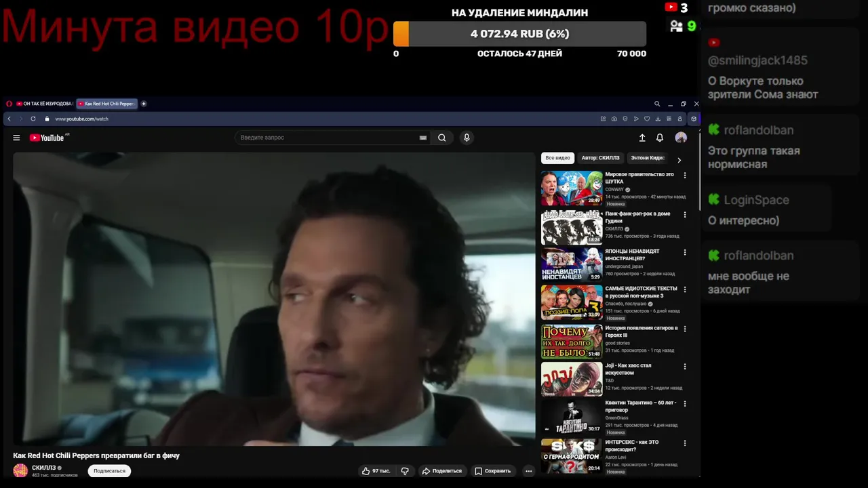Click СКИЛЛЗ channel avatar
This screenshot has height=488, width=868.
pos(20,470)
